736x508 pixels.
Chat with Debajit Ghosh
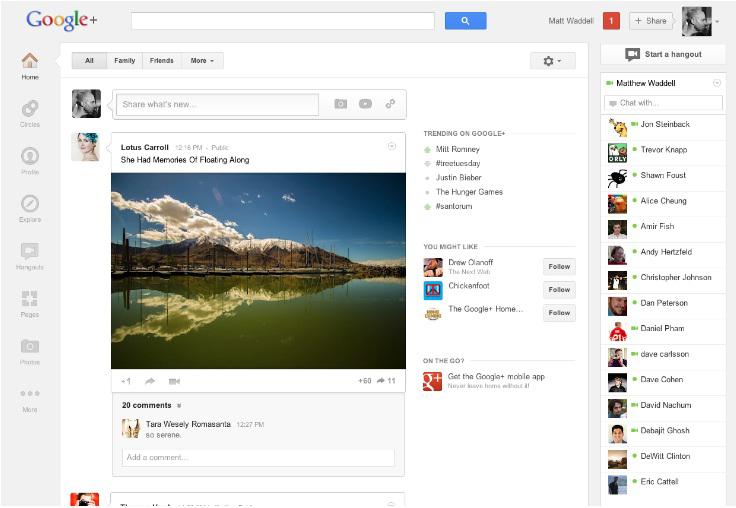pos(663,434)
